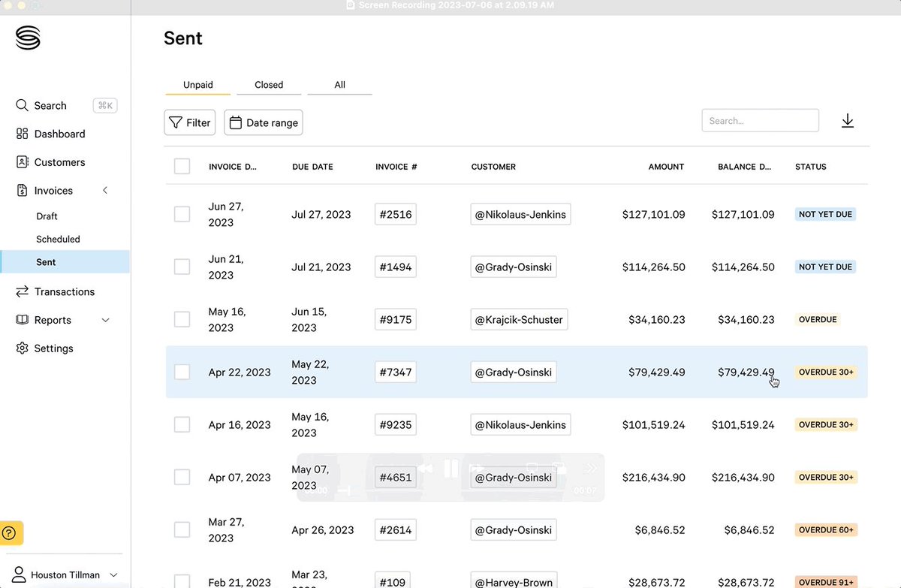This screenshot has height=588, width=901.
Task: Open @Grady-Osinski on the #2614 row
Action: click(x=514, y=529)
